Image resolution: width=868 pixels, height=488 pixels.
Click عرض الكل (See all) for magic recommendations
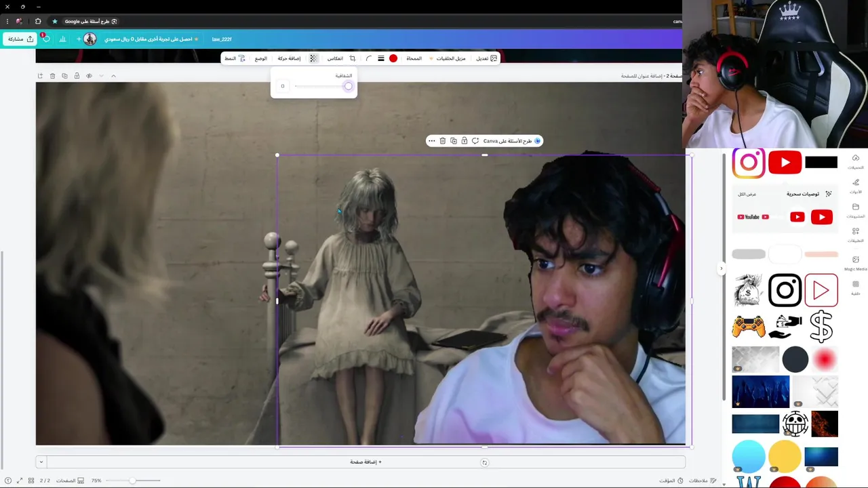747,194
